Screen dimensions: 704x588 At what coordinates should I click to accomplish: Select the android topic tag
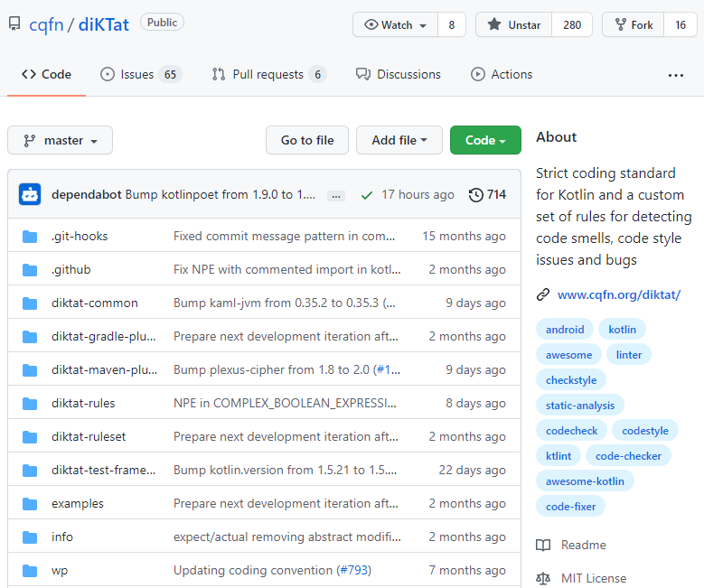(x=565, y=330)
